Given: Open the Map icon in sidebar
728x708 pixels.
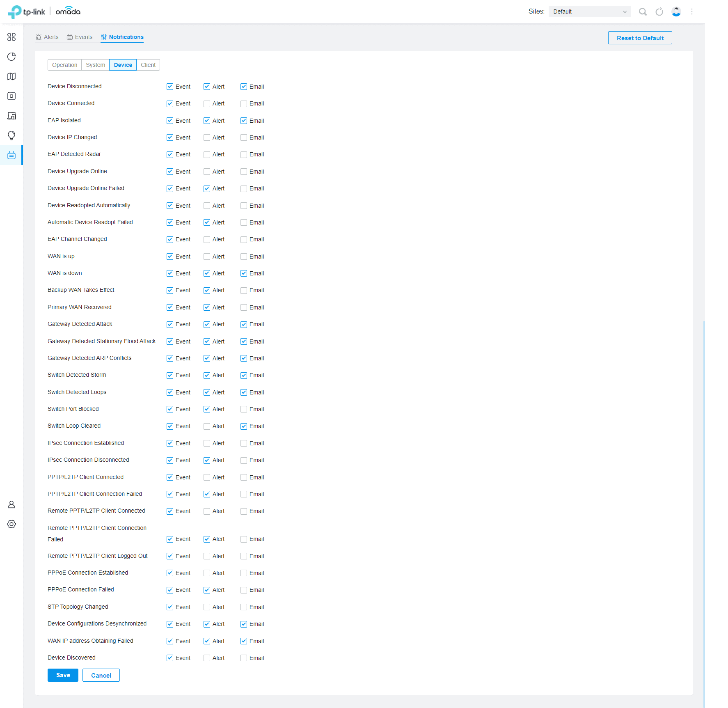Looking at the screenshot, I should (11, 76).
